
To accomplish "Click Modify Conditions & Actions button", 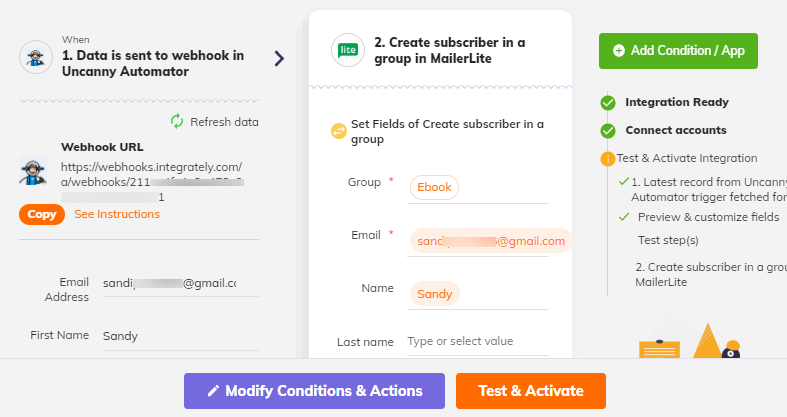I will (x=314, y=391).
